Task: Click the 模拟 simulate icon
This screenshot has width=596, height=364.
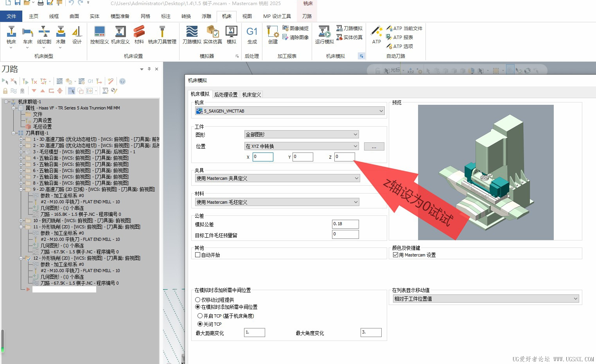Action: 232,35
